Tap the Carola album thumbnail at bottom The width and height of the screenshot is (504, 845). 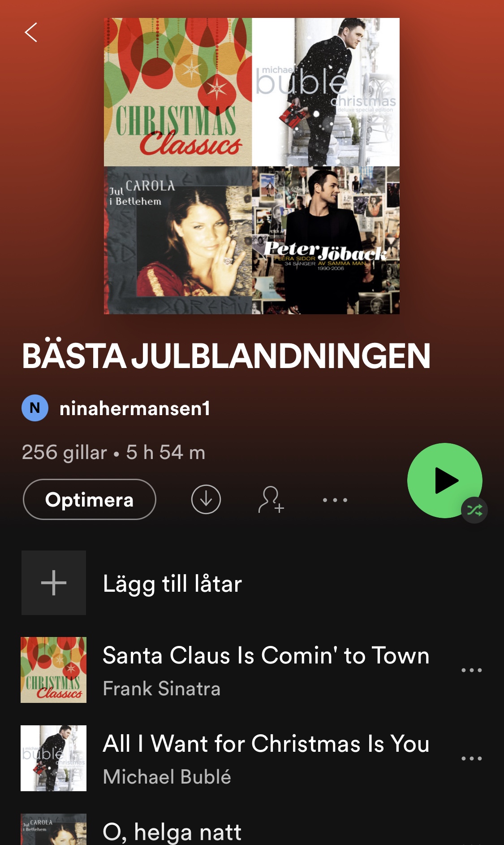54,829
